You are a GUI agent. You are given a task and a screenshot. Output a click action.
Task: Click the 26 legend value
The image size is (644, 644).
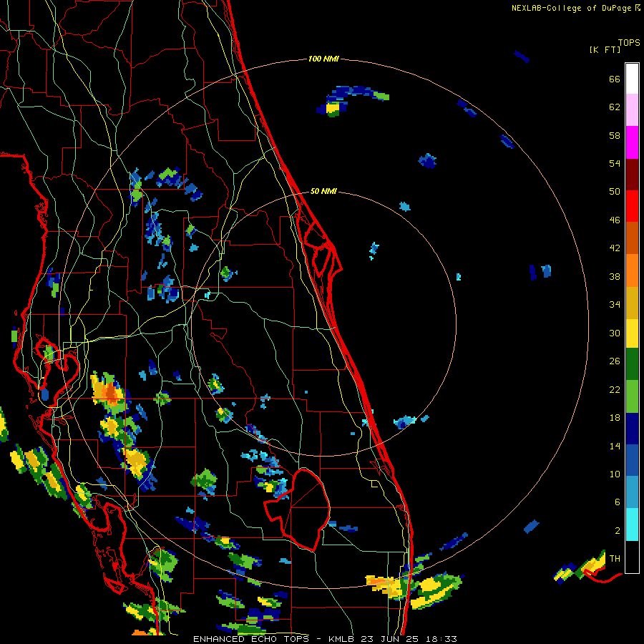(615, 361)
